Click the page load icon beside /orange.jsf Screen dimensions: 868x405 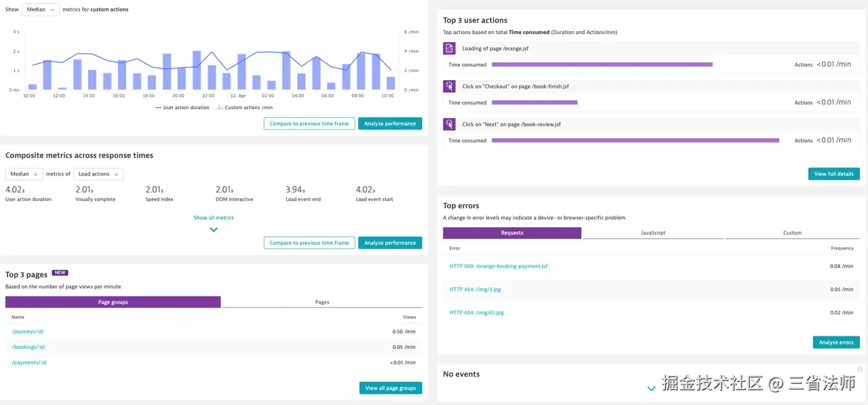pyautogui.click(x=449, y=49)
